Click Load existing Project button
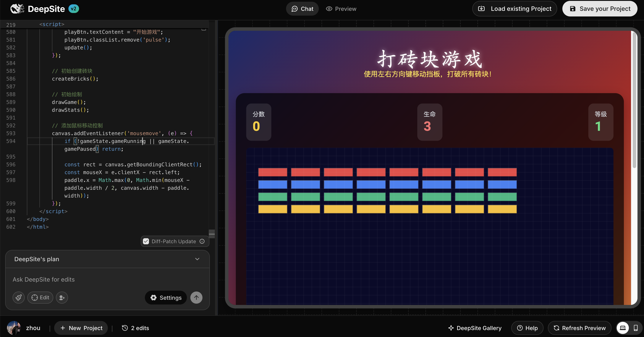The width and height of the screenshot is (644, 337). coord(515,9)
